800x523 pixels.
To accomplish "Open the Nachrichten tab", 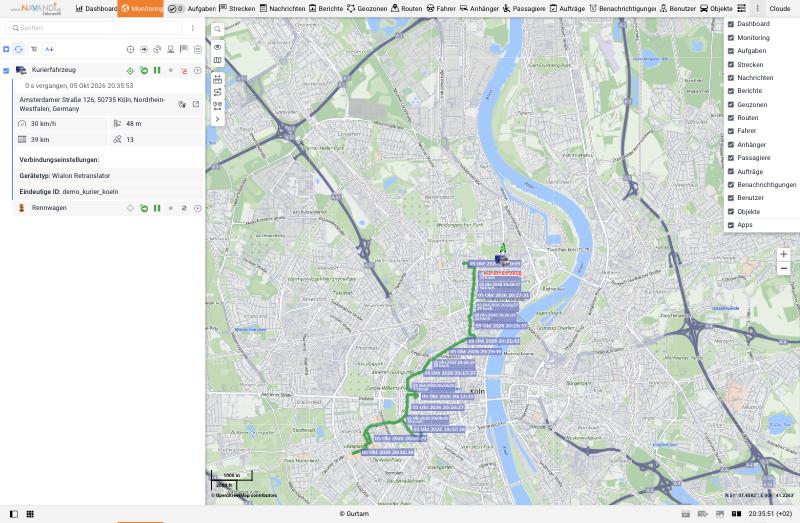I will click(x=282, y=9).
